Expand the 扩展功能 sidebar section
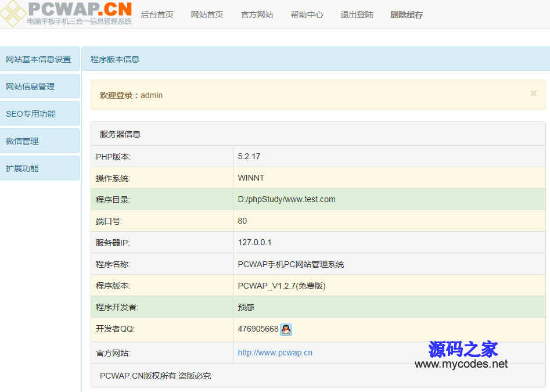This screenshot has width=550, height=392. point(40,168)
